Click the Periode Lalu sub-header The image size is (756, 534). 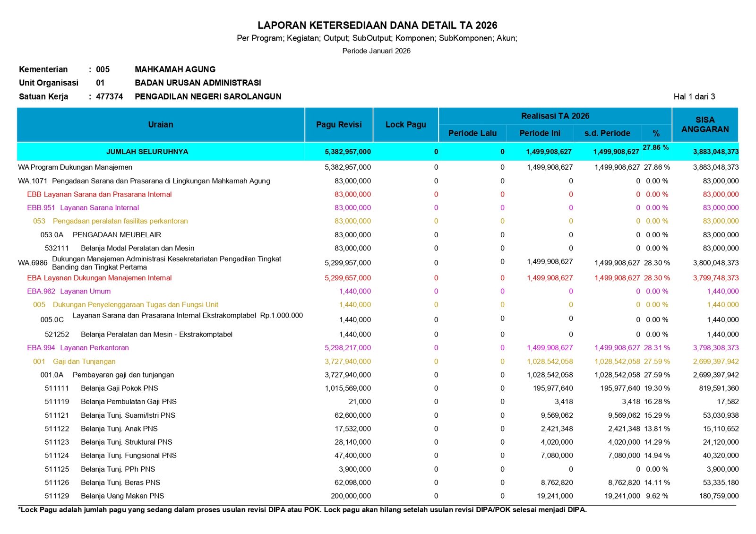472,133
